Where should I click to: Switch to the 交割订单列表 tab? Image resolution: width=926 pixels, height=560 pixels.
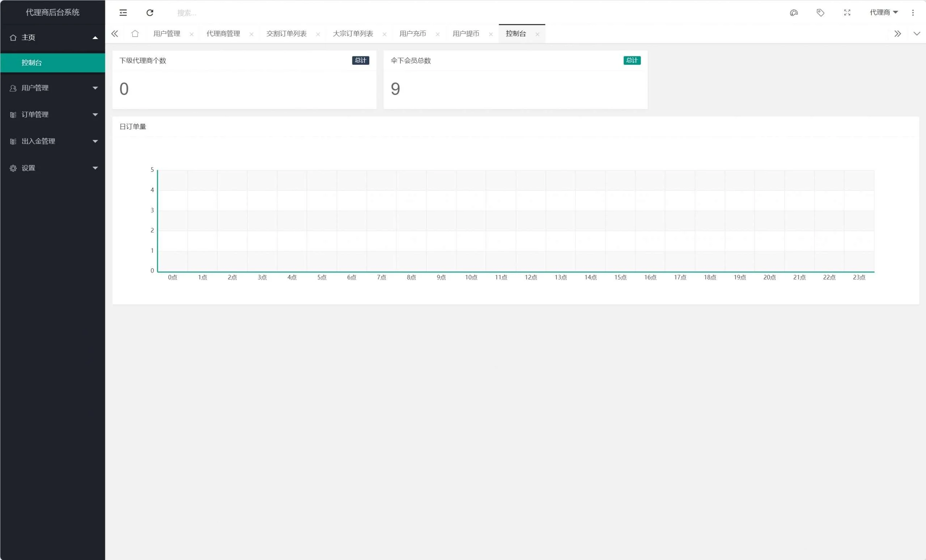286,34
